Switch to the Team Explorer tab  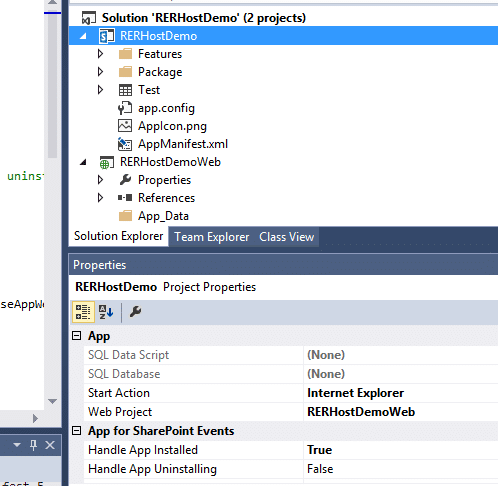(x=212, y=237)
